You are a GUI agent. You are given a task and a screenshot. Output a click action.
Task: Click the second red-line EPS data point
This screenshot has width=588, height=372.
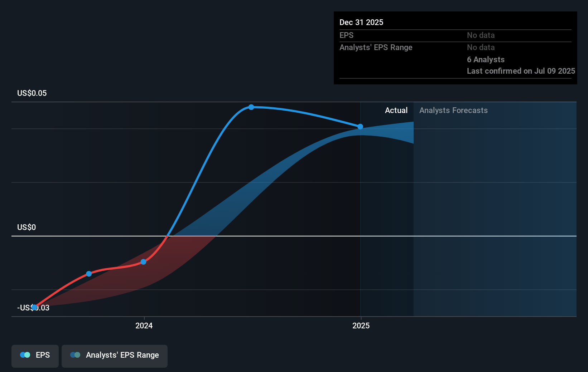coord(89,274)
